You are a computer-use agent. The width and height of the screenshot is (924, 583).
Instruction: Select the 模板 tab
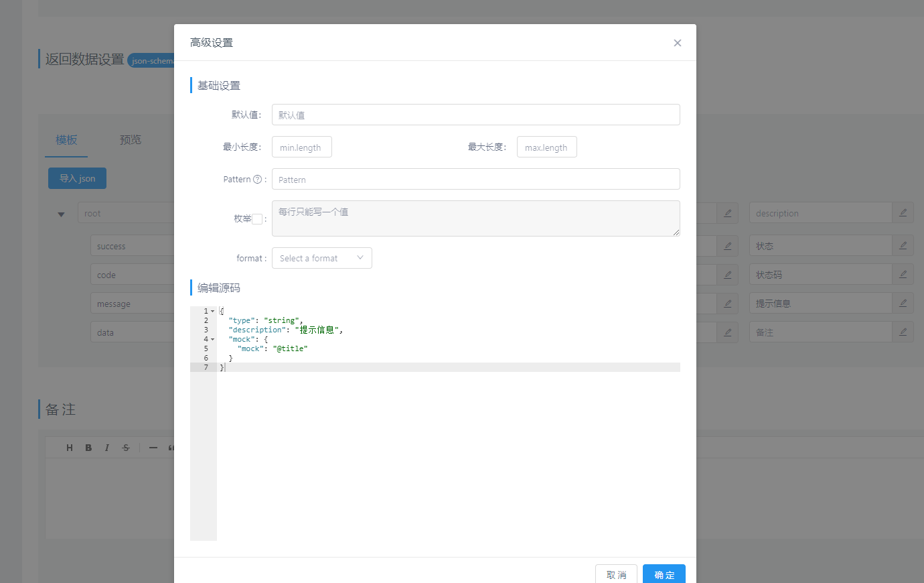[66, 139]
